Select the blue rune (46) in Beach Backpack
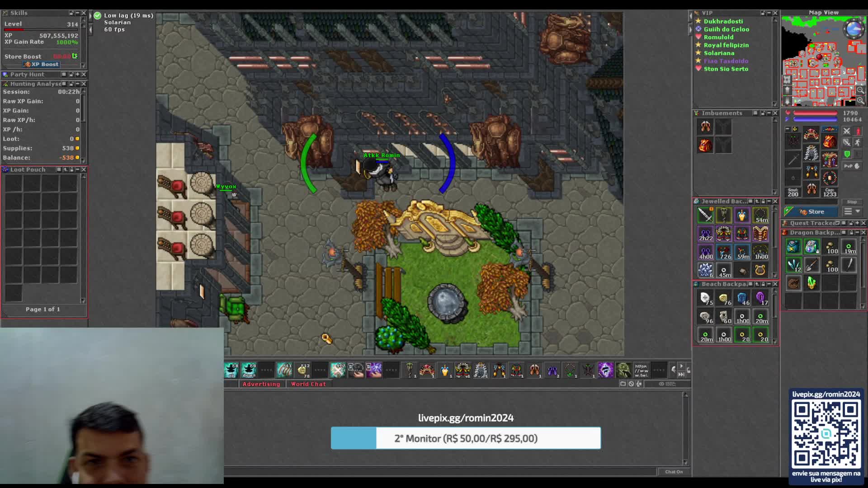 pyautogui.click(x=742, y=298)
